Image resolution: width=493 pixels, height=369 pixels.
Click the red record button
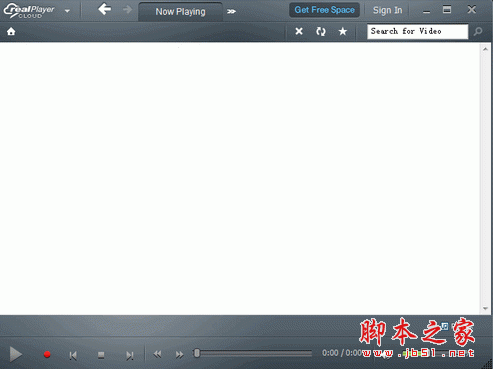[47, 354]
